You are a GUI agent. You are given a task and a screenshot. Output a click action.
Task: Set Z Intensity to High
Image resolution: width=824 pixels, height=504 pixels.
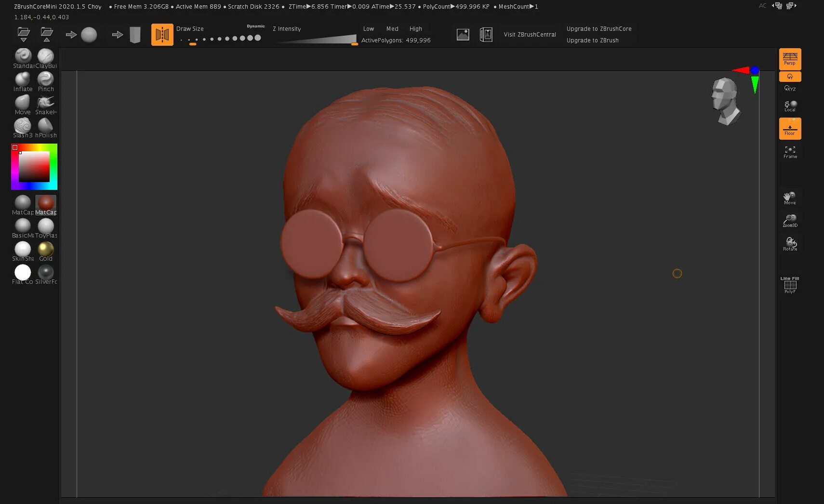pos(415,28)
